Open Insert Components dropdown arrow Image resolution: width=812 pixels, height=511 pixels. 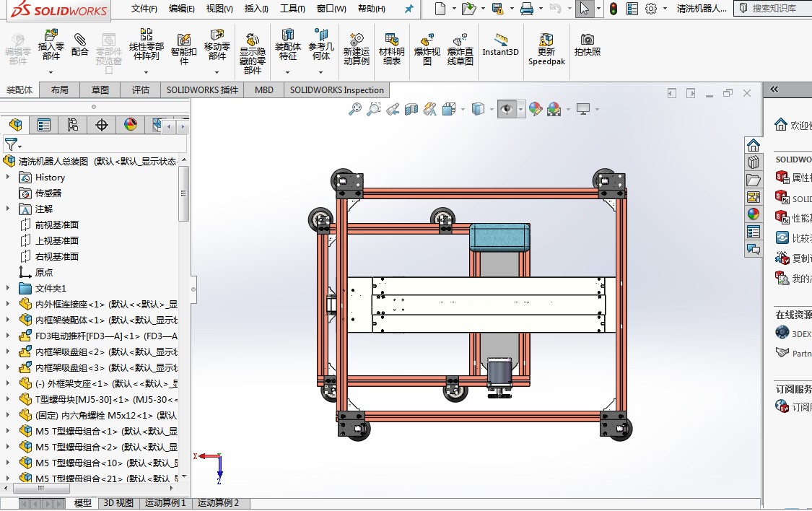tap(51, 72)
